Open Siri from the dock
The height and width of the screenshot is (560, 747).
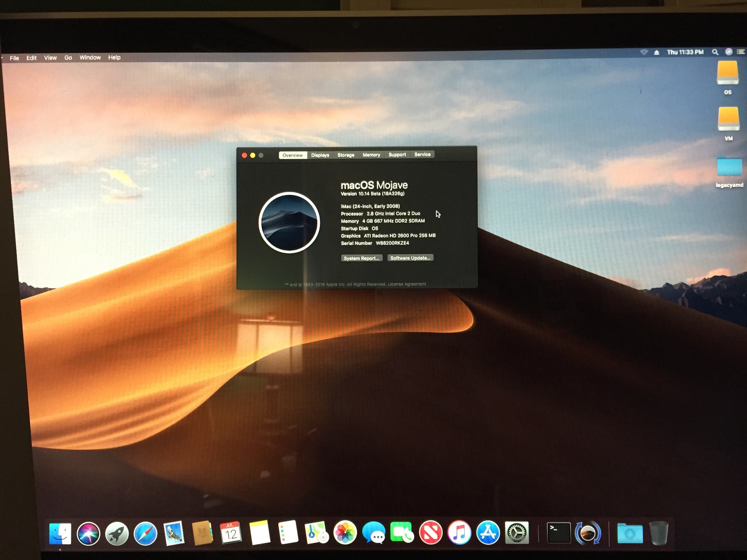point(89,533)
